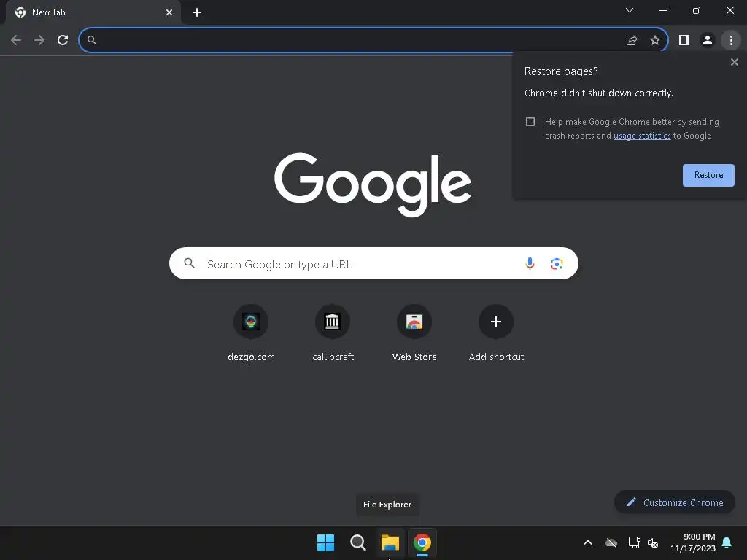747x560 pixels.
Task: Start voice search with the microphone icon
Action: coord(530,263)
